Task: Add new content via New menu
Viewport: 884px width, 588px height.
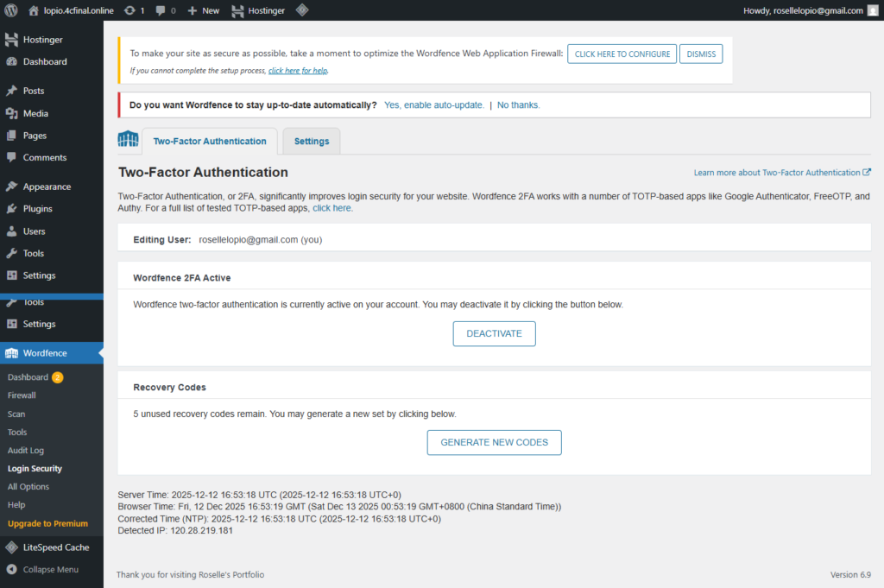Action: tap(204, 10)
